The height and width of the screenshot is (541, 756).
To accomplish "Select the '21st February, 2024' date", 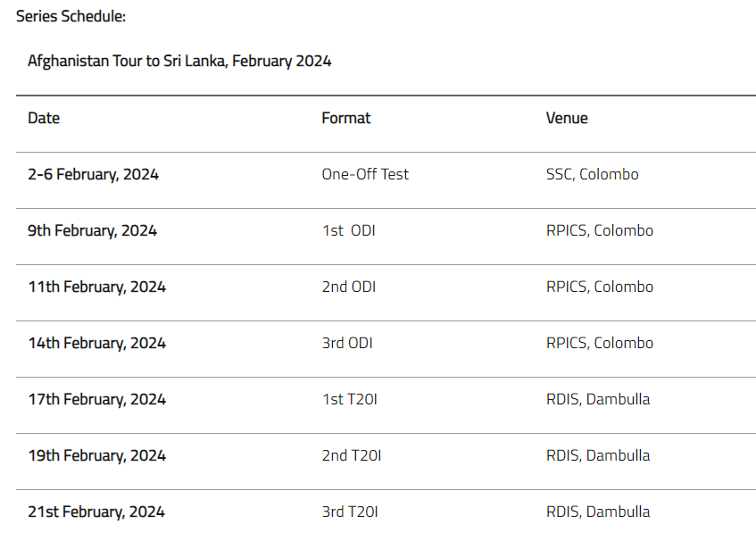I will pyautogui.click(x=96, y=512).
